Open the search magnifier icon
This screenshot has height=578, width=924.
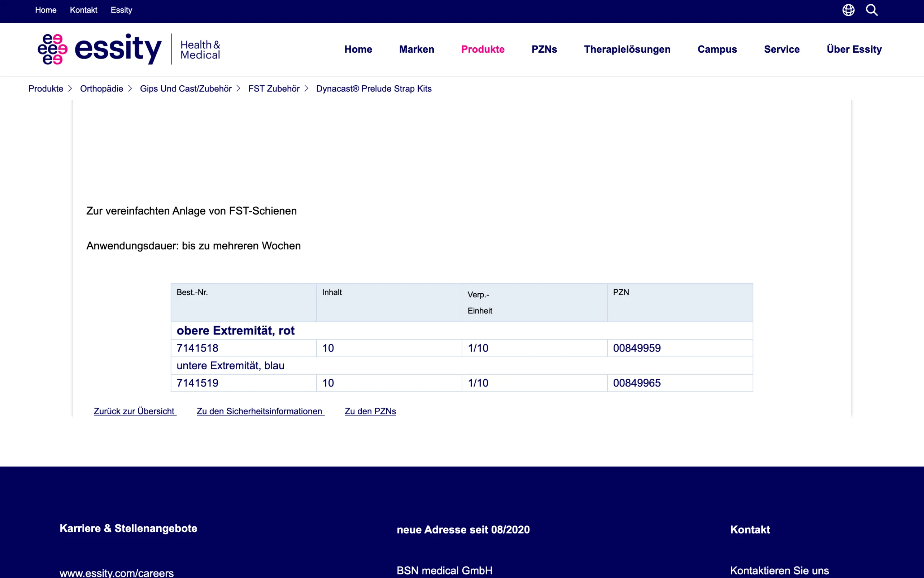coord(872,10)
